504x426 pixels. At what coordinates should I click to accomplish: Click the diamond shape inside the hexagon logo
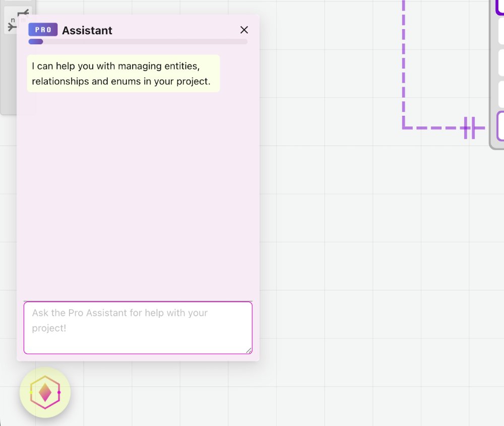point(45,392)
